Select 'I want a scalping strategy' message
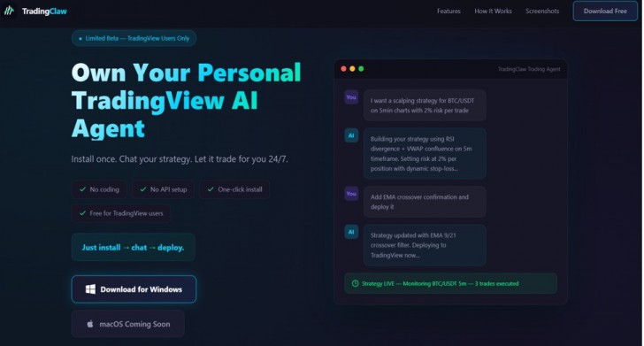 click(425, 105)
